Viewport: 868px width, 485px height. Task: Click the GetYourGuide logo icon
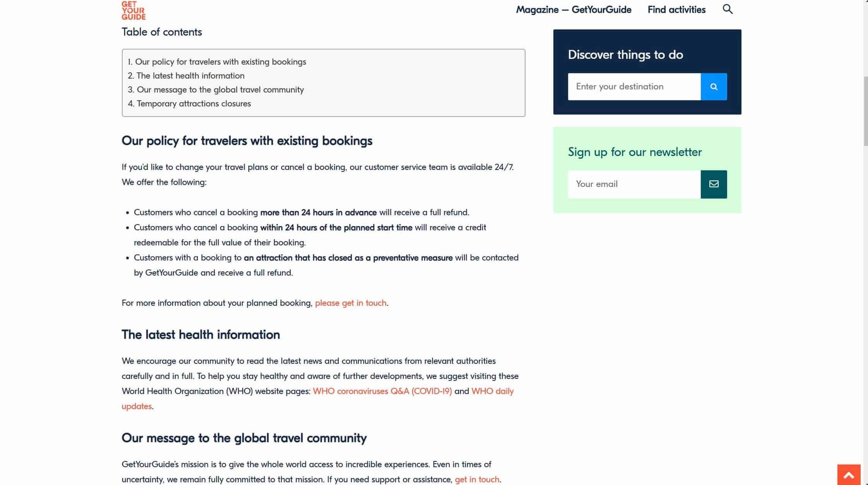click(132, 10)
